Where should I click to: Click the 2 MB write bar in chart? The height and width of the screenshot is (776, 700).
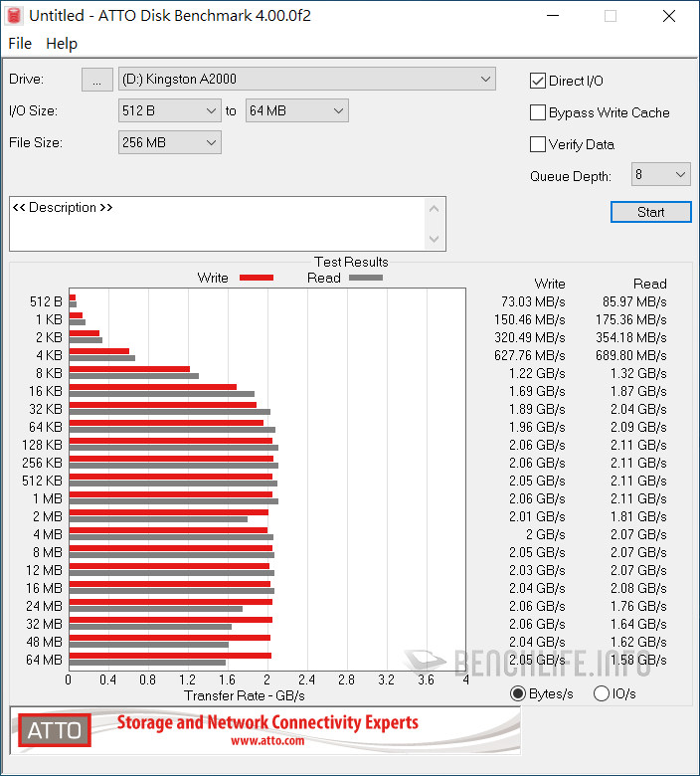tap(169, 512)
